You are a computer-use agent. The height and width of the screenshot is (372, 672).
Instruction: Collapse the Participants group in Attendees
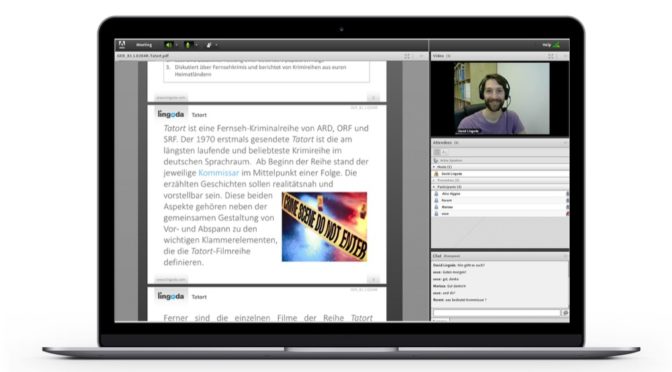434,187
